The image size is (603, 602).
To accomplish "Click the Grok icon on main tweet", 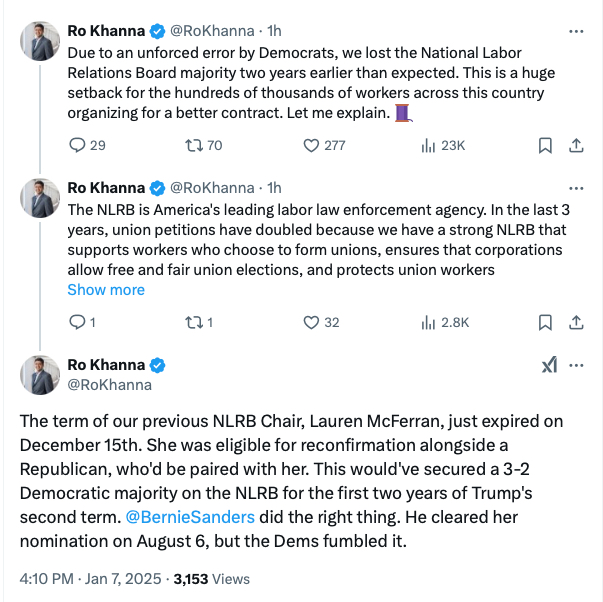I will pyautogui.click(x=549, y=365).
